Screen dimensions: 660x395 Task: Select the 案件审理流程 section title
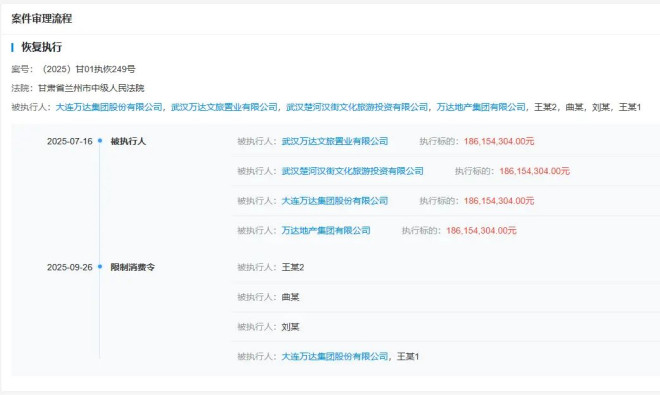pos(42,19)
